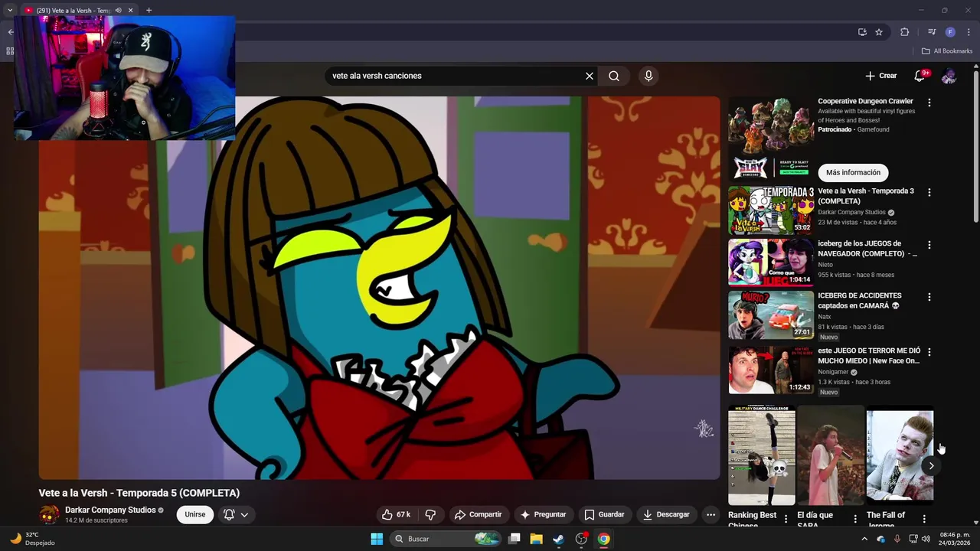The height and width of the screenshot is (551, 980).
Task: Open File Explorer from the taskbar
Action: (x=537, y=539)
